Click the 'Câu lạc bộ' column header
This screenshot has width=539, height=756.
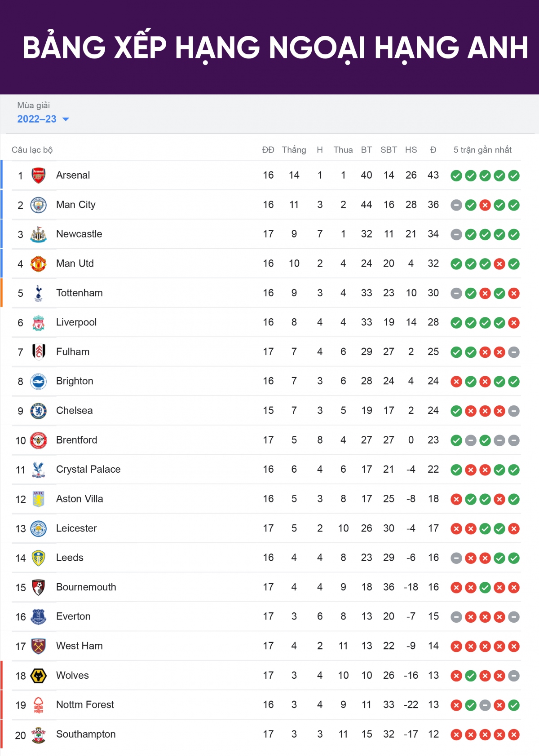point(32,150)
